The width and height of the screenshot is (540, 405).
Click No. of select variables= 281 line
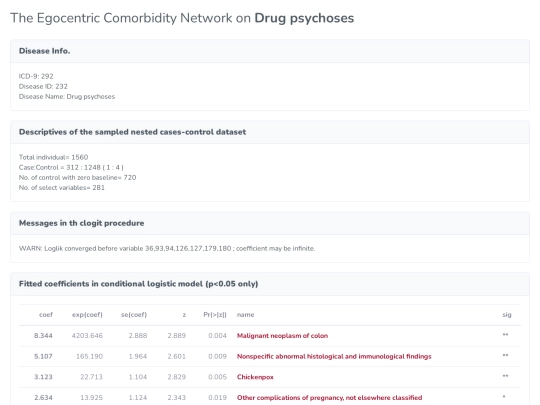[62, 188]
